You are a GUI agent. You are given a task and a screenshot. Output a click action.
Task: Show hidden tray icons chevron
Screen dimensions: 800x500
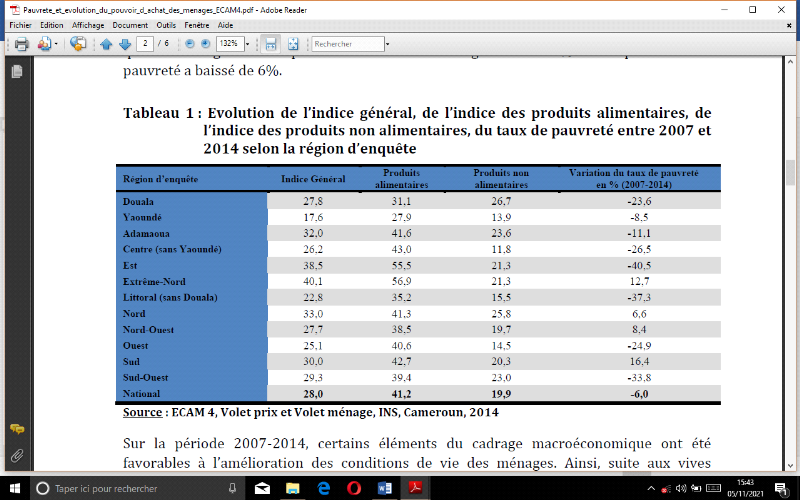click(x=651, y=488)
